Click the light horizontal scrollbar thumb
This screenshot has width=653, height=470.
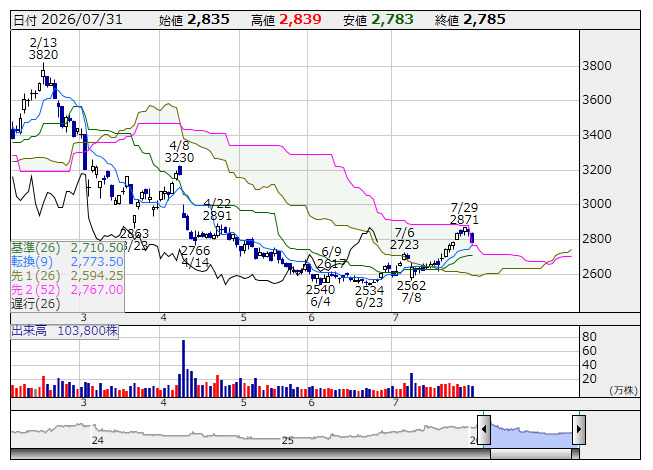pyautogui.click(x=531, y=453)
